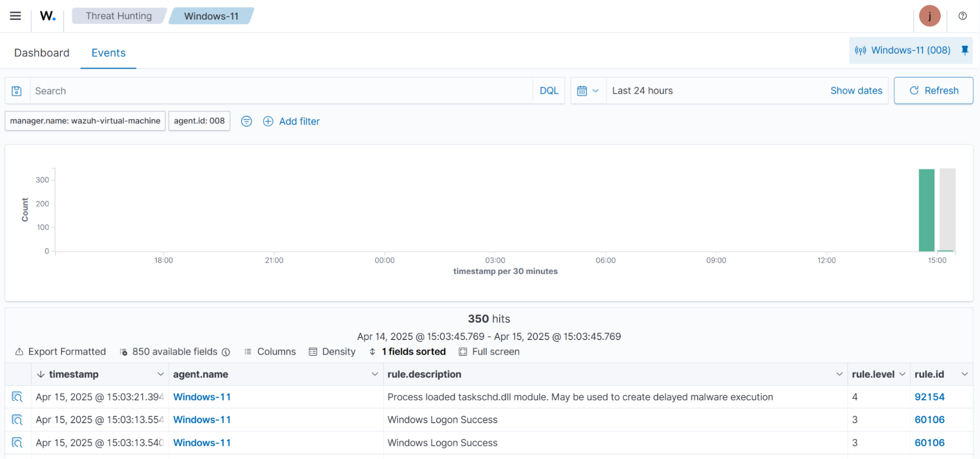Select the green histogram bar
This screenshot has height=459, width=980.
click(927, 210)
